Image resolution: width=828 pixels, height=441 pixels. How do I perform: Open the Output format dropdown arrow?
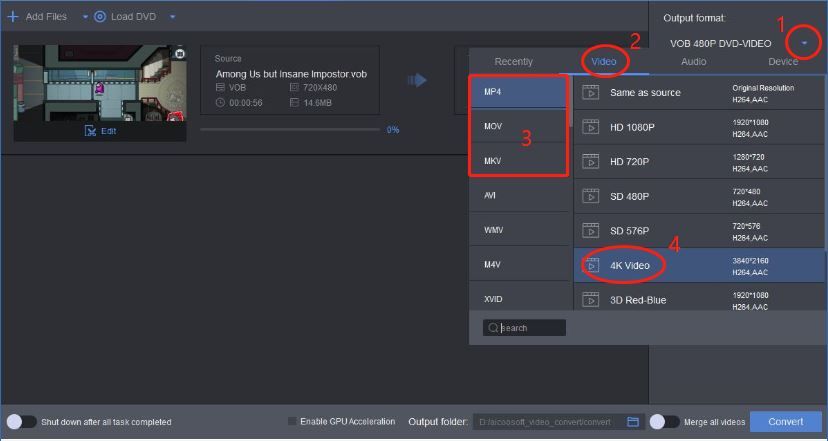pos(803,43)
